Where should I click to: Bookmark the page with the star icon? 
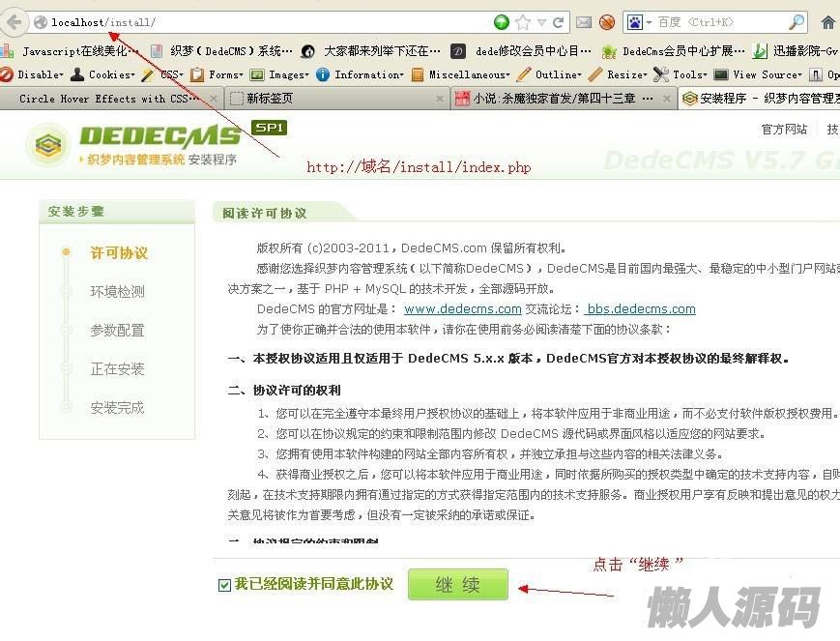[523, 22]
